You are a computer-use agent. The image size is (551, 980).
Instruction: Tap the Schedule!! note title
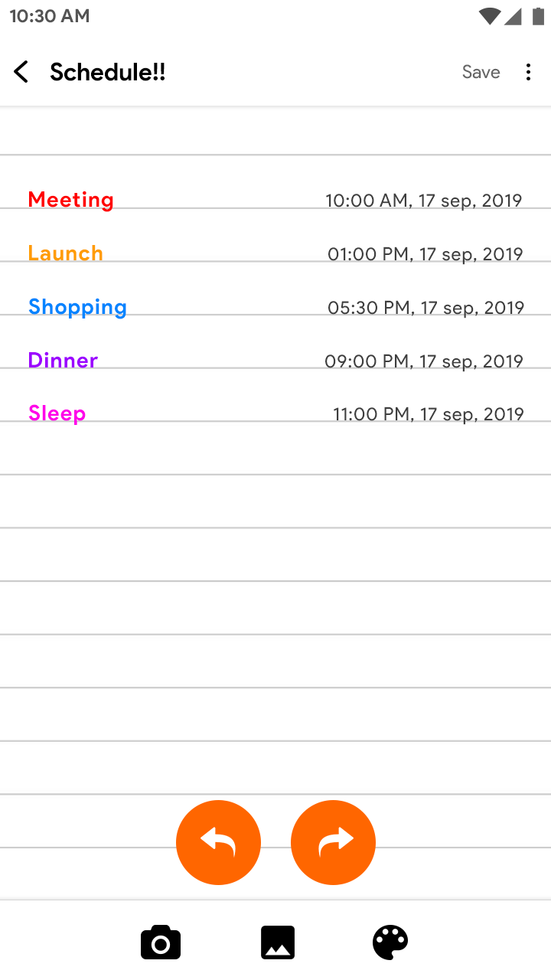coord(108,72)
